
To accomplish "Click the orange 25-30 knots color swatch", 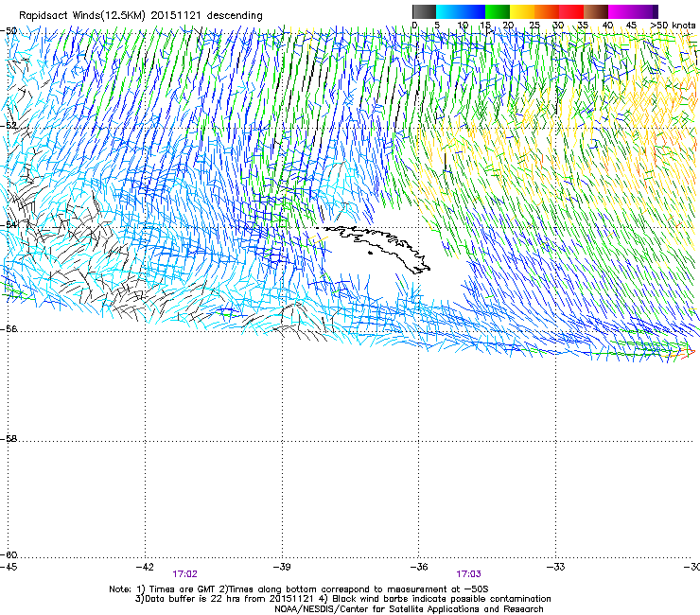I will pos(547,11).
